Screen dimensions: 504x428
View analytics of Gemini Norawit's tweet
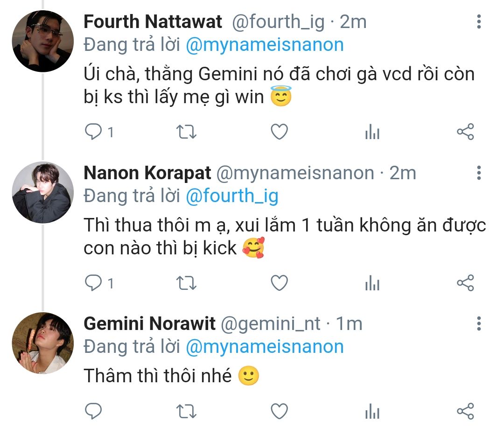tap(372, 411)
